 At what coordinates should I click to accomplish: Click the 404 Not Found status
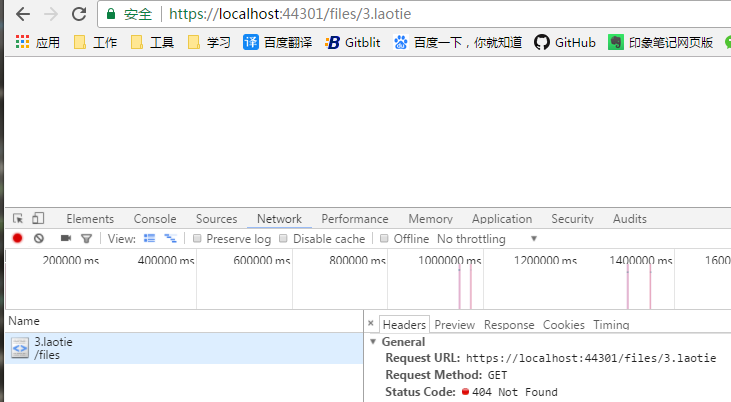[x=515, y=392]
